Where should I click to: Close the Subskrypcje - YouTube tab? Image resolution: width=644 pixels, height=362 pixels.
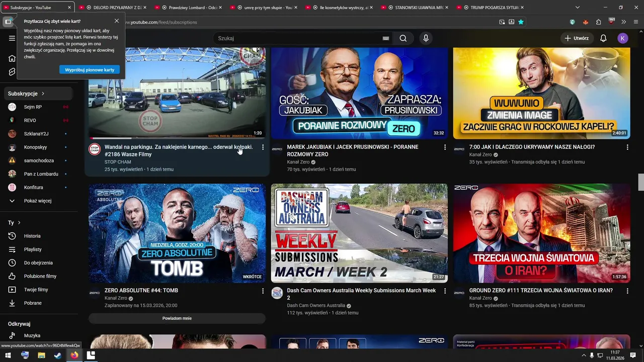click(69, 8)
